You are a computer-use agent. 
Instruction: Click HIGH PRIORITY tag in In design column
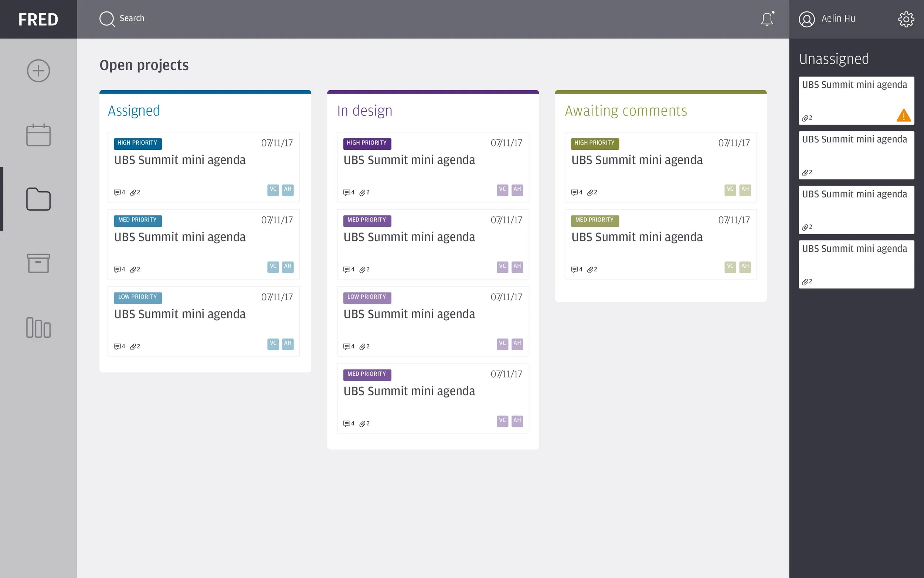[x=367, y=143]
